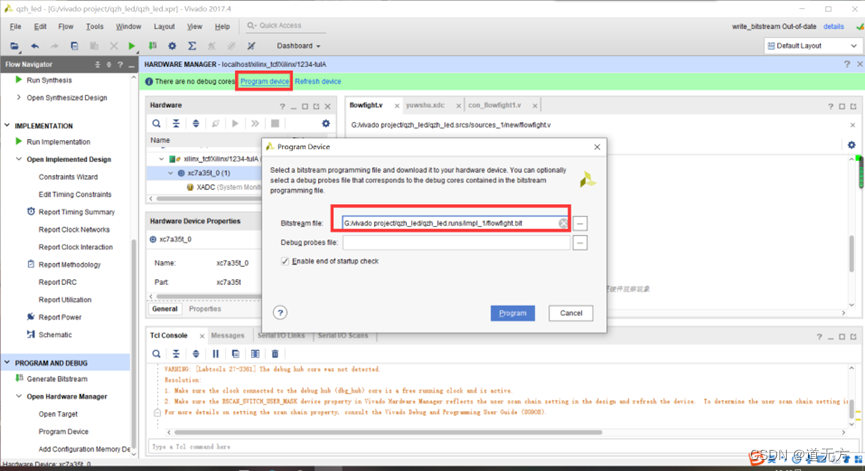Search within the Tcl Console
865x471 pixels.
tap(157, 354)
